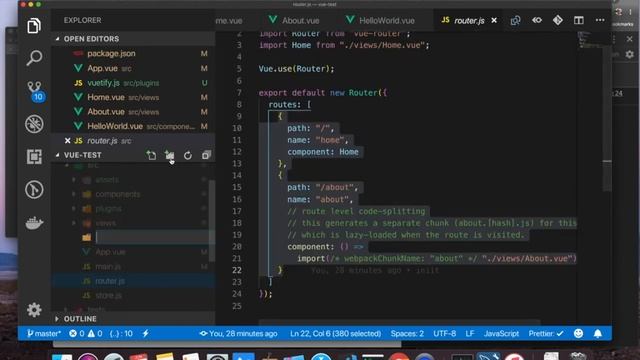The width and height of the screenshot is (640, 360).
Task: Open App.vue in the explorer tree
Action: click(x=110, y=252)
